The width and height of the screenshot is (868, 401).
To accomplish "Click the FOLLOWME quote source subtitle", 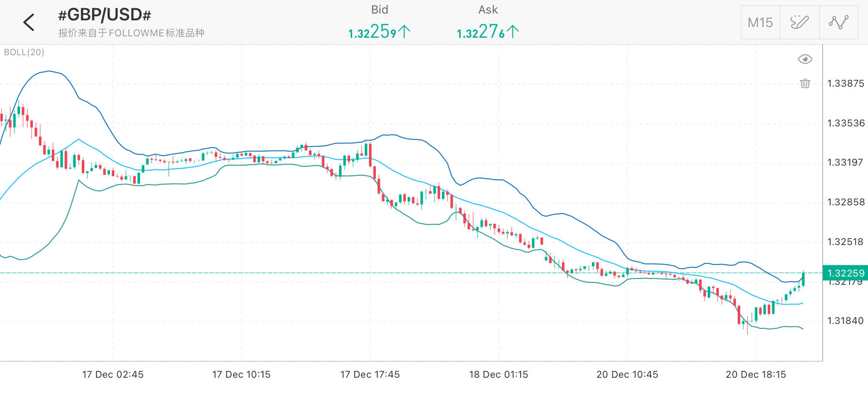I will [131, 33].
